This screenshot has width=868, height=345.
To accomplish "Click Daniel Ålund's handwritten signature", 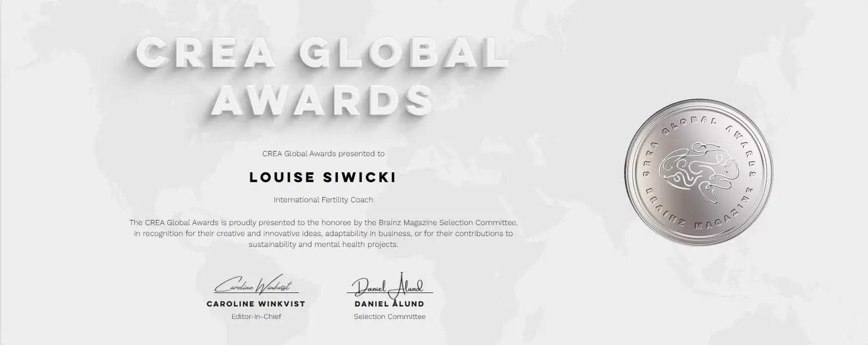I will (389, 285).
